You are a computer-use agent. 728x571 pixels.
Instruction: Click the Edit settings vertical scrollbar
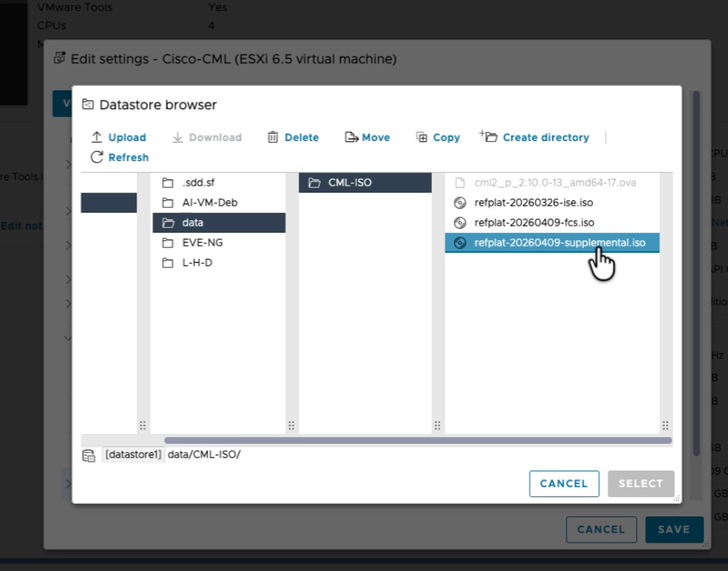(696, 274)
